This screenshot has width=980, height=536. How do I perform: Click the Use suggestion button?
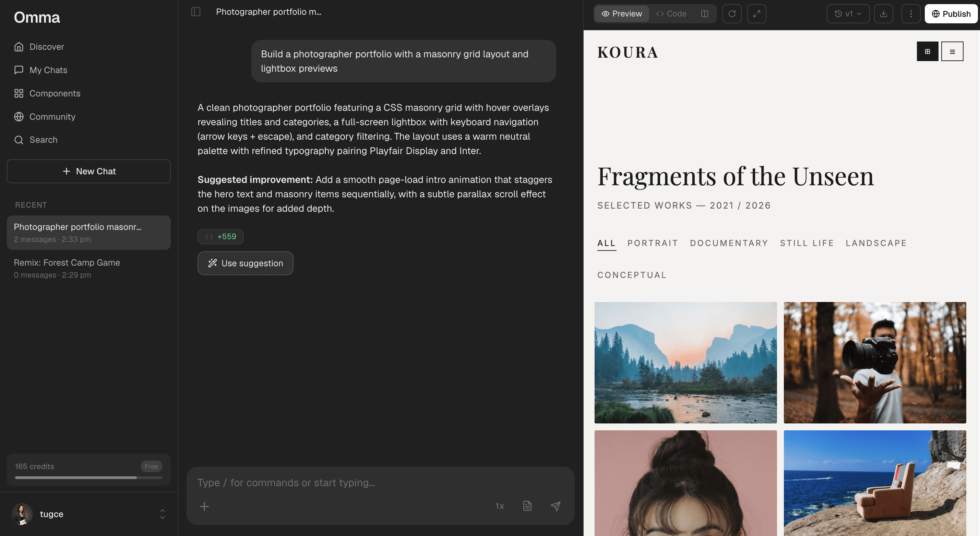point(246,263)
